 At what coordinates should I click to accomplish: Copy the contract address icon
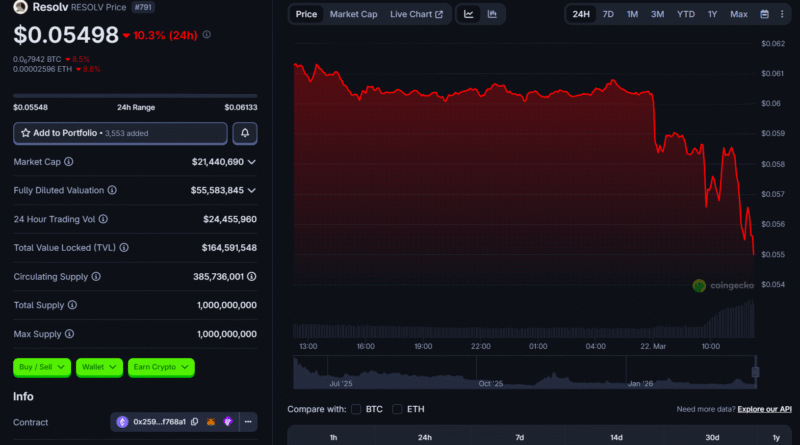(x=194, y=422)
